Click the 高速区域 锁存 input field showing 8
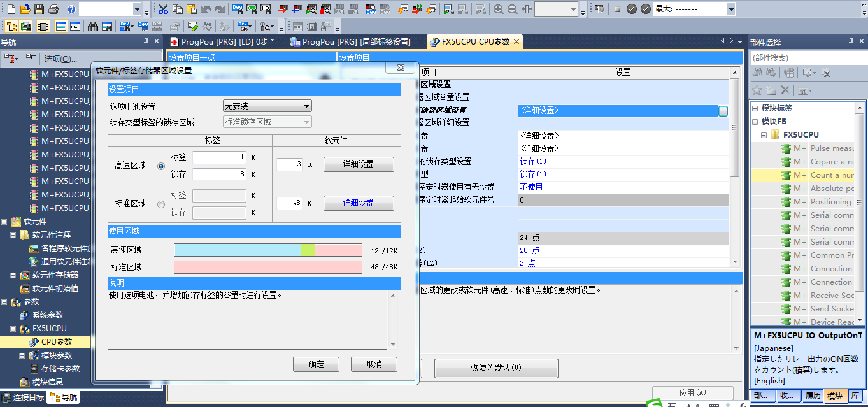Screen dimensions: 868x407 pyautogui.click(x=219, y=175)
